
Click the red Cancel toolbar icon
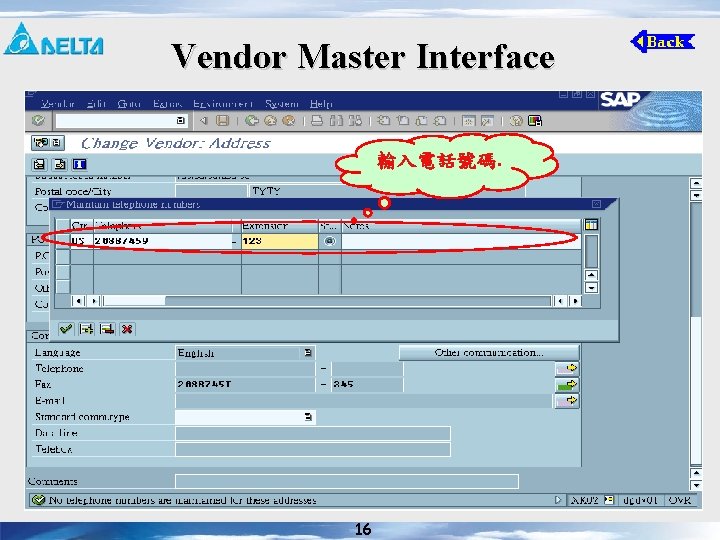point(289,121)
